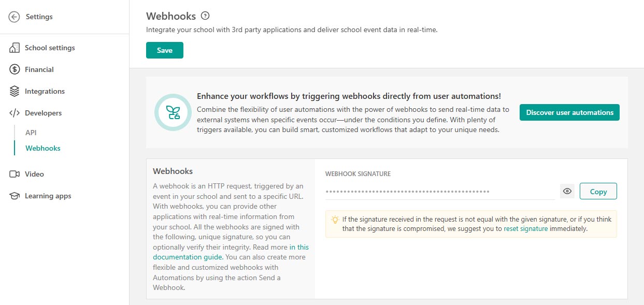644x305 pixels.
Task: Click Discover user automations button
Action: coord(569,112)
